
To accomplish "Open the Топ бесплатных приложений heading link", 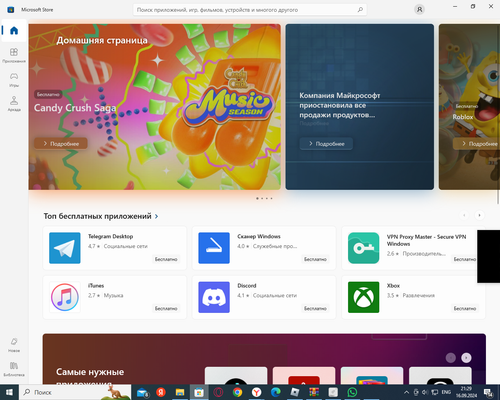I will (97, 216).
